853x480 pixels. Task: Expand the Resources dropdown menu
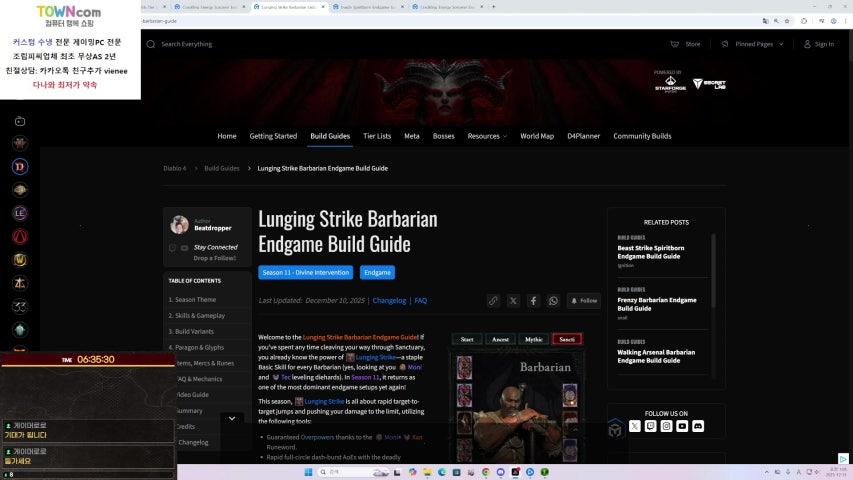tap(487, 136)
